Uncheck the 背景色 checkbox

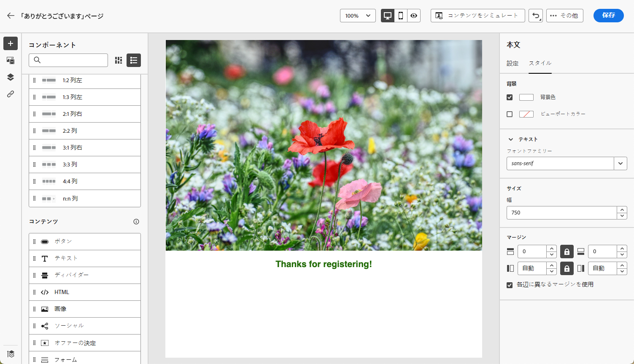(x=510, y=97)
